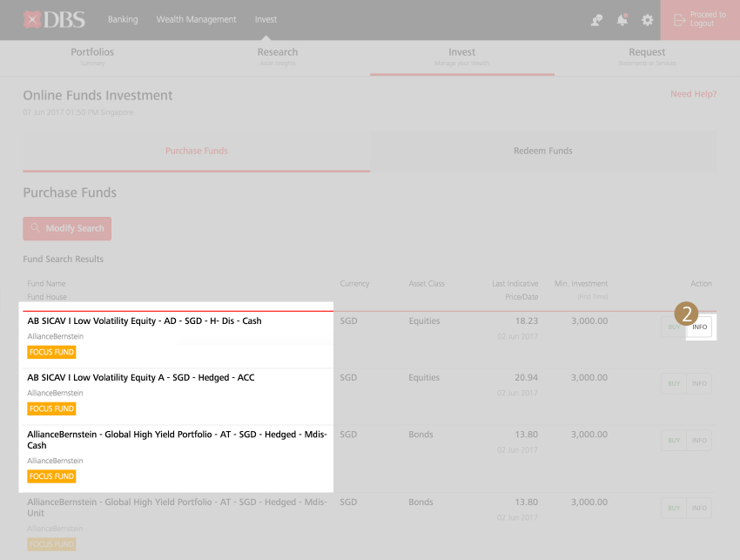This screenshot has height=560, width=740.
Task: Click the Asset Class column header
Action: 427,284
